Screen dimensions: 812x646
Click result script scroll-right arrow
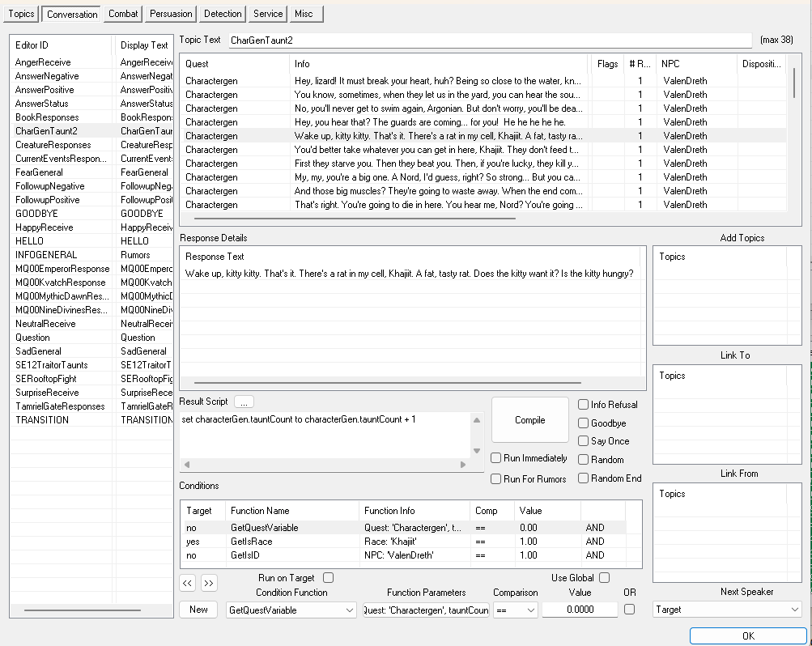[x=463, y=465]
